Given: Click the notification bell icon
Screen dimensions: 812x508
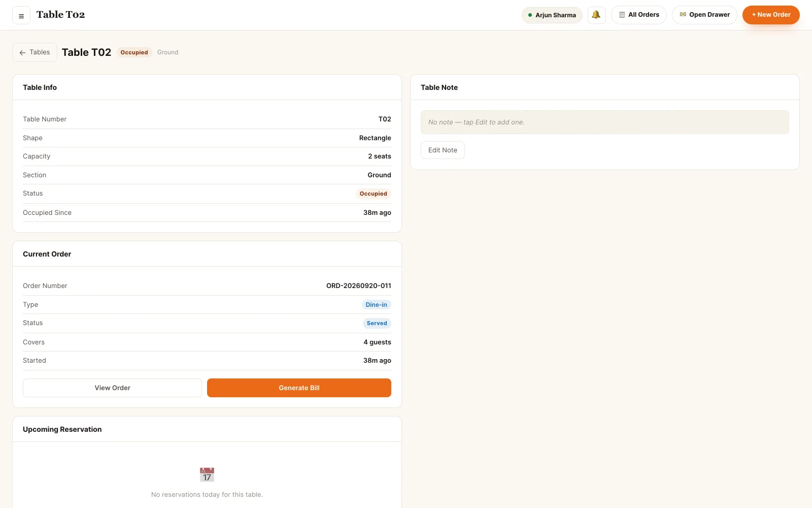Looking at the screenshot, I should click(x=596, y=15).
